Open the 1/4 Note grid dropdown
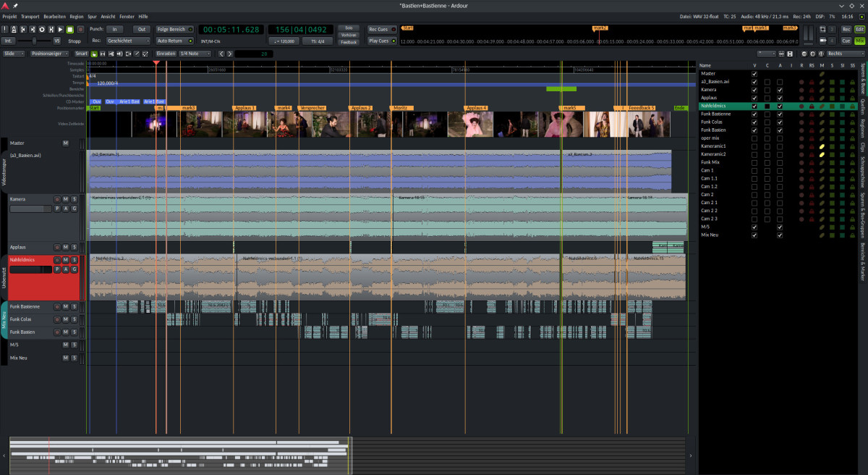The image size is (868, 475). click(x=195, y=54)
